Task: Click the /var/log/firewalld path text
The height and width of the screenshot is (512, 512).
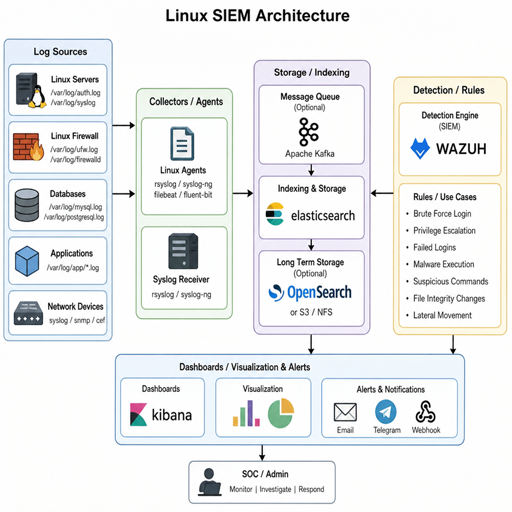Action: 75,160
